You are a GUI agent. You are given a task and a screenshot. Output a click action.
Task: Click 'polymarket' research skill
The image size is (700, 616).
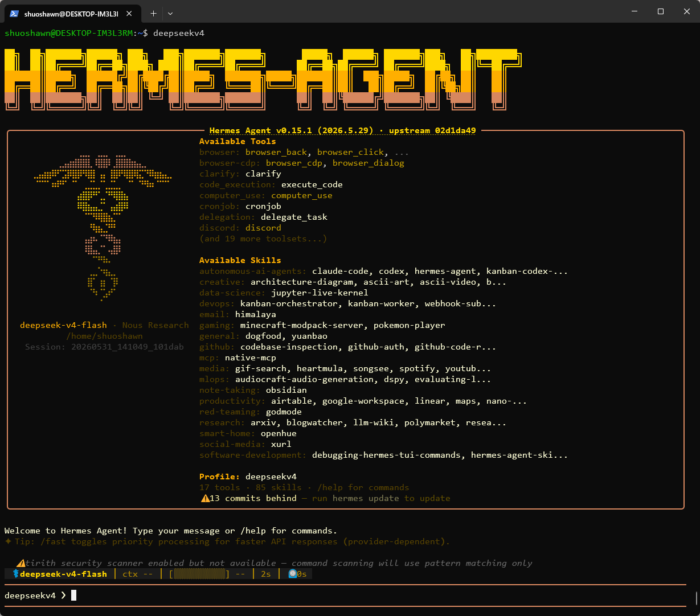click(430, 422)
